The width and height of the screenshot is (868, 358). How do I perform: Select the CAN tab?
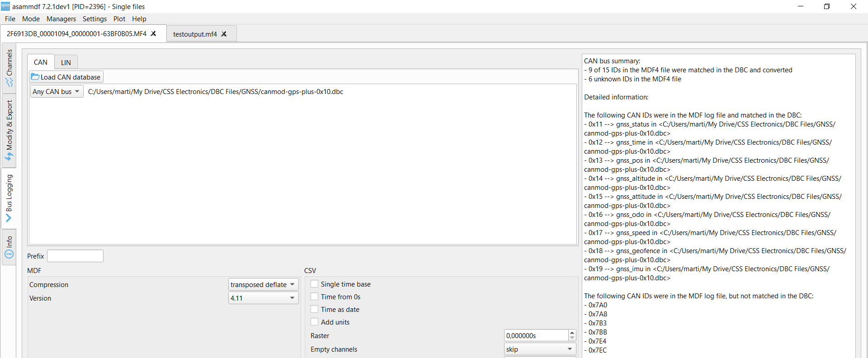tap(41, 62)
